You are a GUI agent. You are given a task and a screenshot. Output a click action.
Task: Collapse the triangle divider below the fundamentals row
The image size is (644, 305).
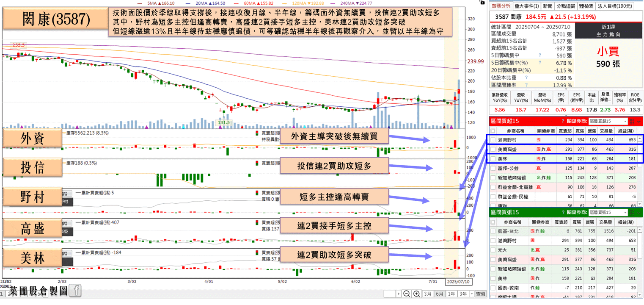[x=566, y=114]
